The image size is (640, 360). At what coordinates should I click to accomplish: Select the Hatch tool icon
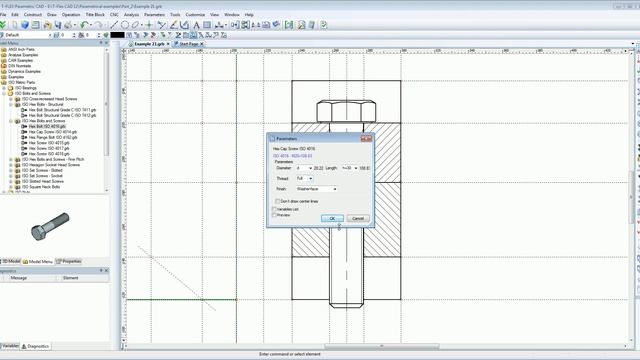[207, 25]
